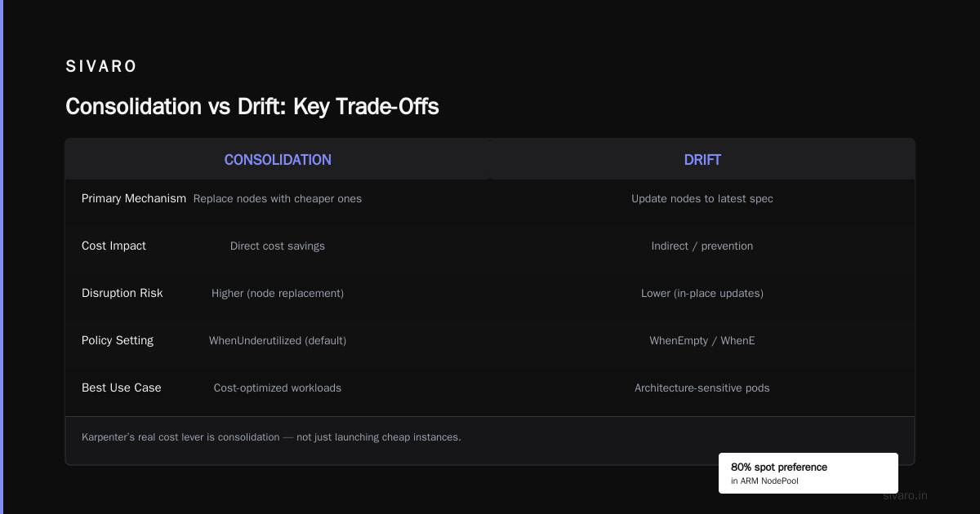Click 'Higher (node replacement)' cell
The width and height of the screenshot is (980, 514).
point(278,293)
